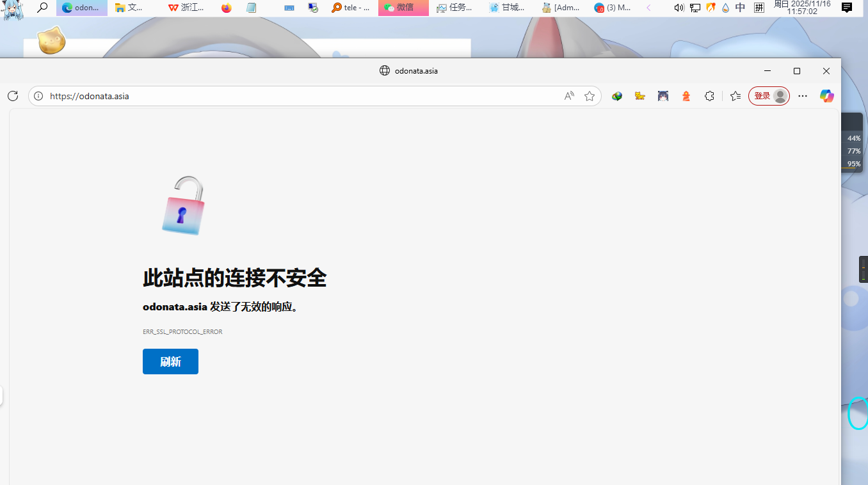The width and height of the screenshot is (868, 485).
Task: Add page to favorites with star icon
Action: [590, 96]
